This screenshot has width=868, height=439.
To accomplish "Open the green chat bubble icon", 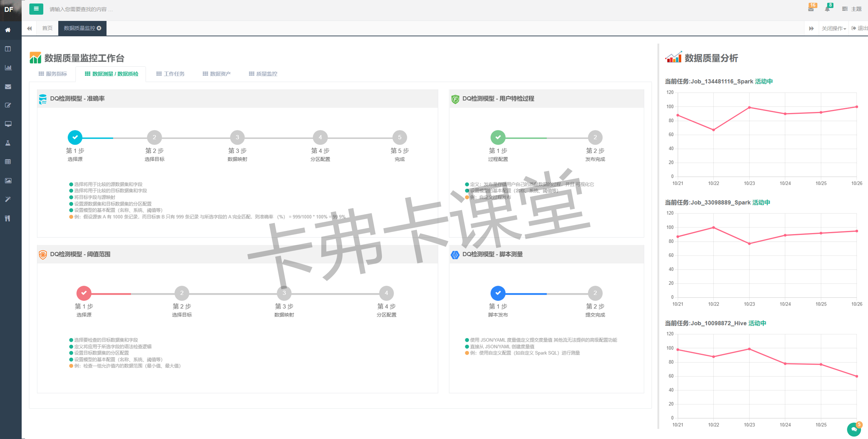I will coord(853,429).
